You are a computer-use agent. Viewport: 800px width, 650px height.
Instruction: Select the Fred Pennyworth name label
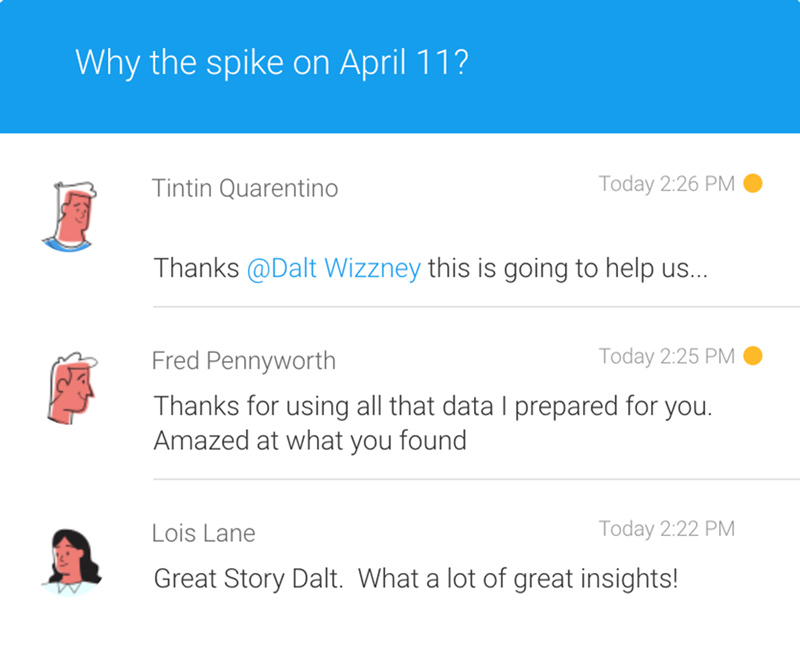[x=244, y=361]
